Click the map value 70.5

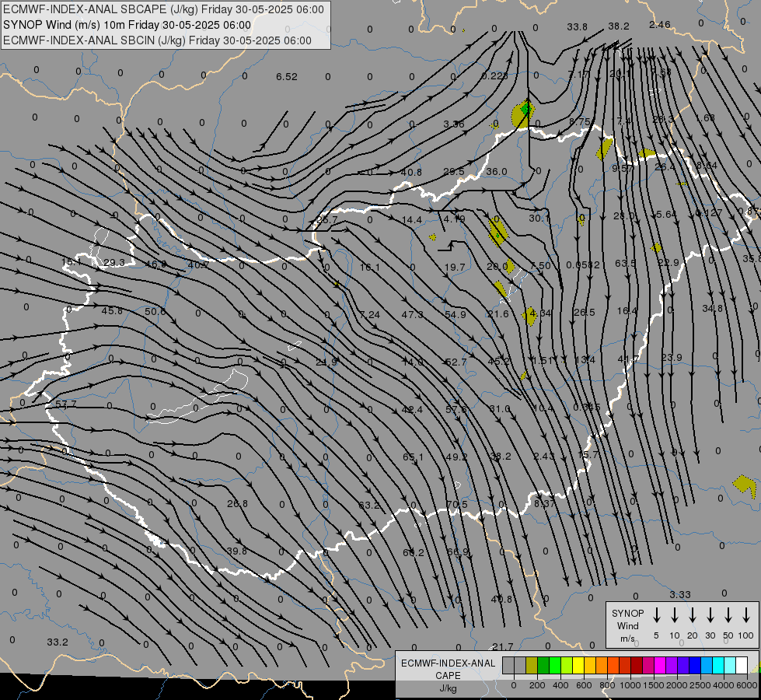pos(457,504)
